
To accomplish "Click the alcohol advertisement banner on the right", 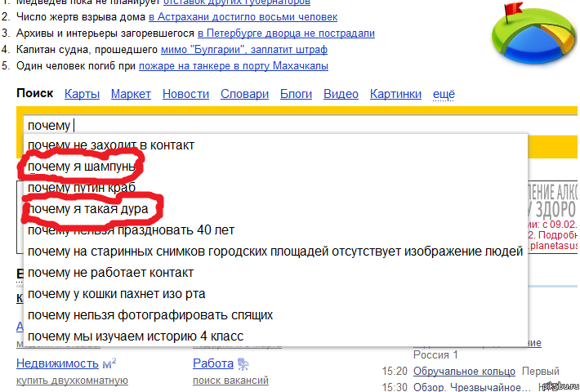I will 552,216.
